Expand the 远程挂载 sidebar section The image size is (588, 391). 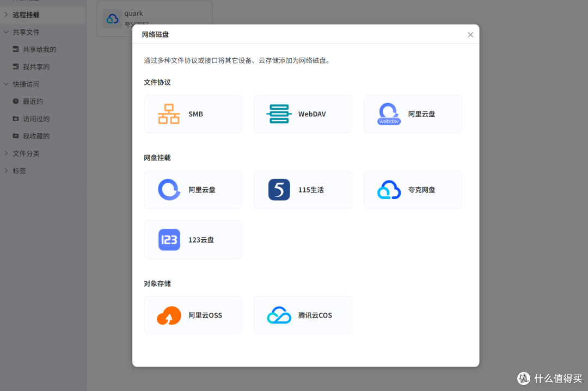[x=6, y=15]
